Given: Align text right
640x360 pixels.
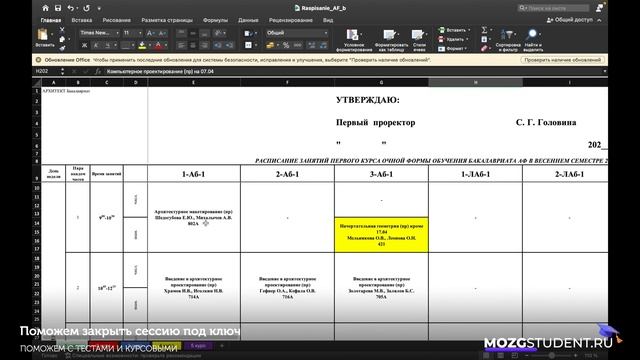Looking at the screenshot, I should pyautogui.click(x=204, y=45).
